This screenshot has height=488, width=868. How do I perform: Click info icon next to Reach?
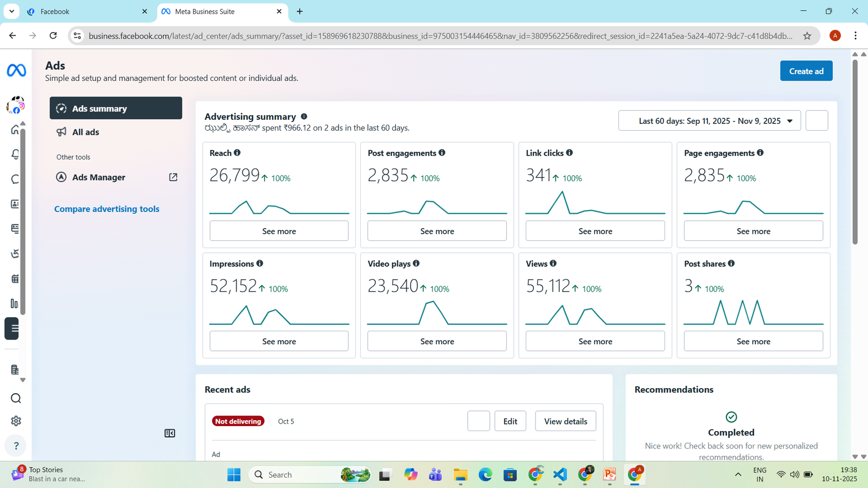click(x=237, y=153)
